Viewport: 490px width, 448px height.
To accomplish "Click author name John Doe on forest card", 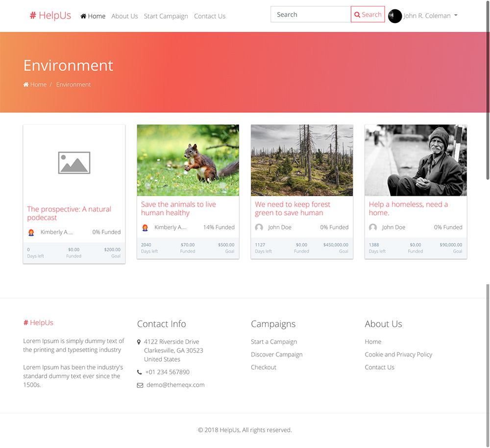I will (279, 227).
